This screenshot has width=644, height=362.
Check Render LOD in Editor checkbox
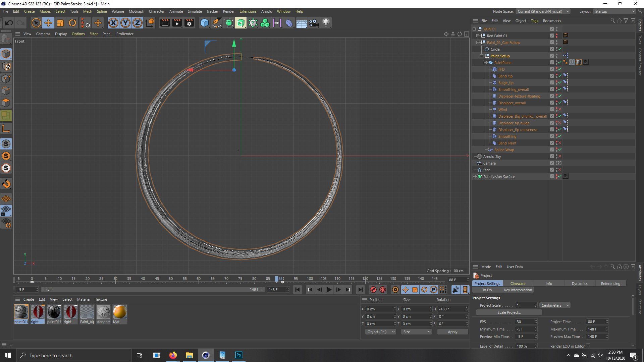tap(588, 346)
